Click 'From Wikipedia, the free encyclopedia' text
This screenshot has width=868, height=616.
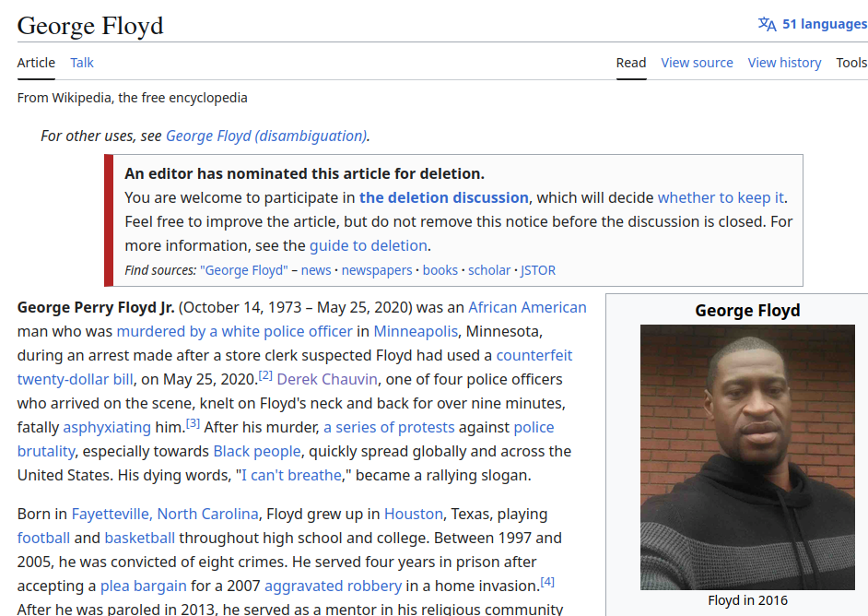[133, 98]
